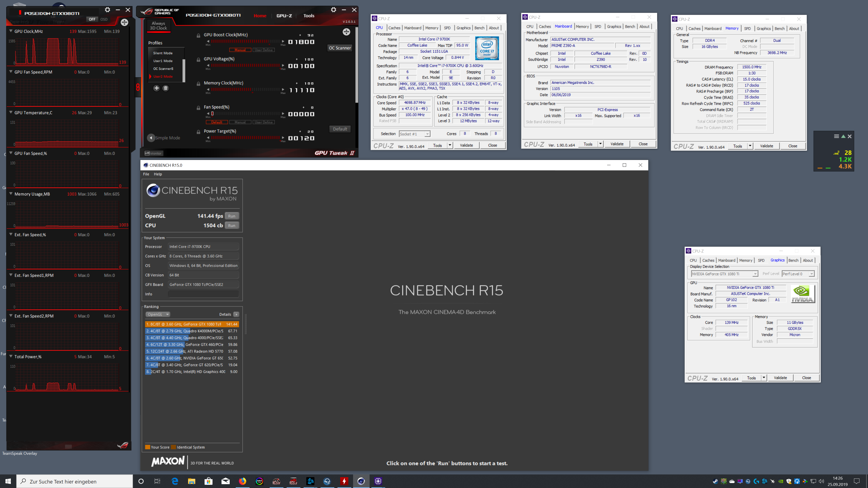
Task: Click round reorder icon in monitor panel
Action: tap(124, 23)
